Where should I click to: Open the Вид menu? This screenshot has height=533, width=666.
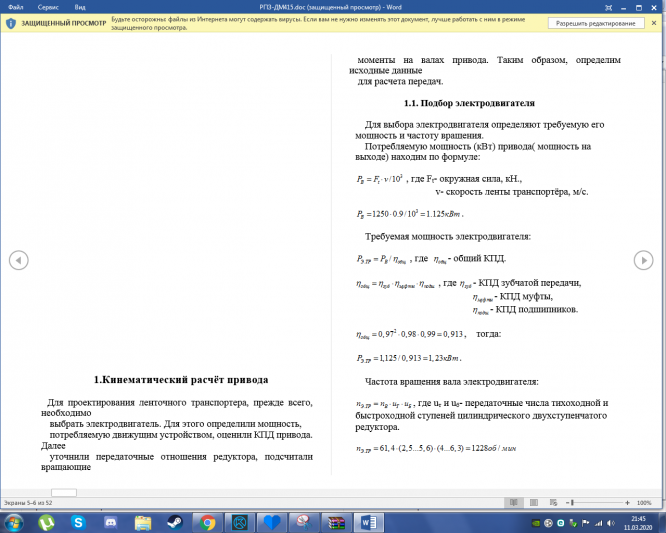(x=80, y=7)
